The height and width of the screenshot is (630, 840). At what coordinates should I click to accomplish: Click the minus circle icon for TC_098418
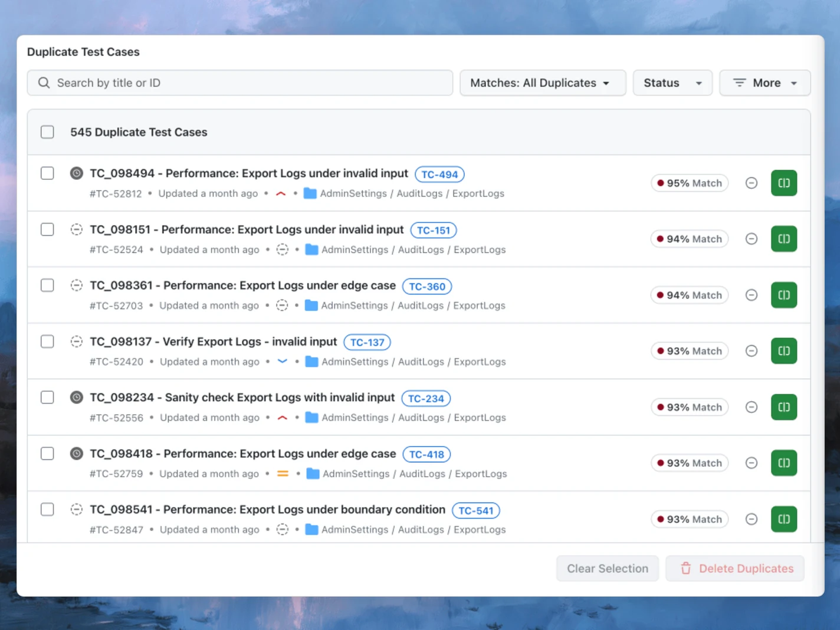click(x=752, y=463)
